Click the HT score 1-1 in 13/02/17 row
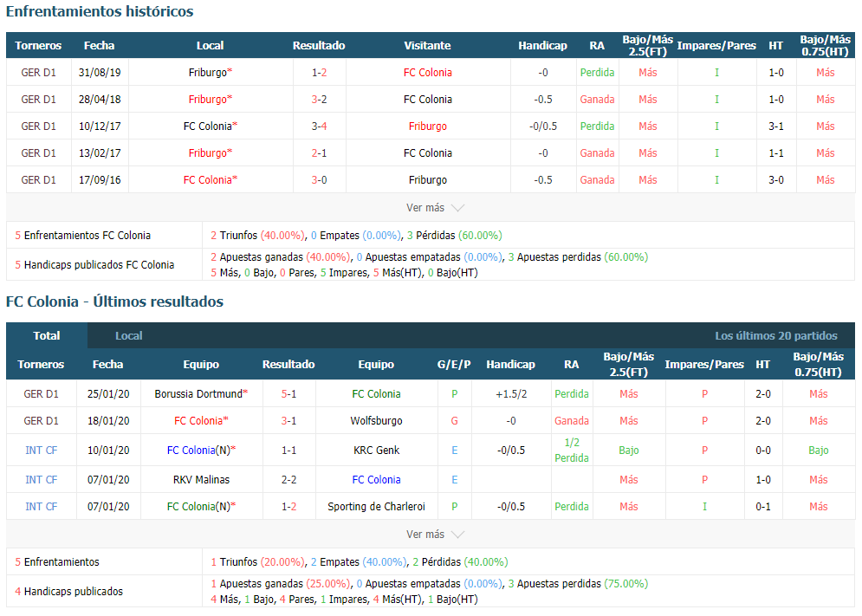Screen dimensions: 862x616 (776, 153)
